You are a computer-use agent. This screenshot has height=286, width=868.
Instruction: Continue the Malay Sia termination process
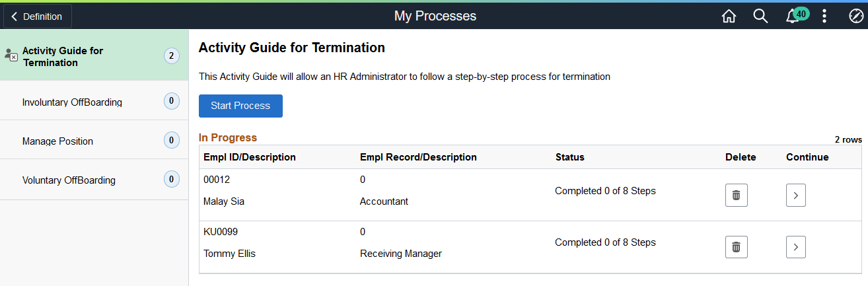tap(795, 196)
